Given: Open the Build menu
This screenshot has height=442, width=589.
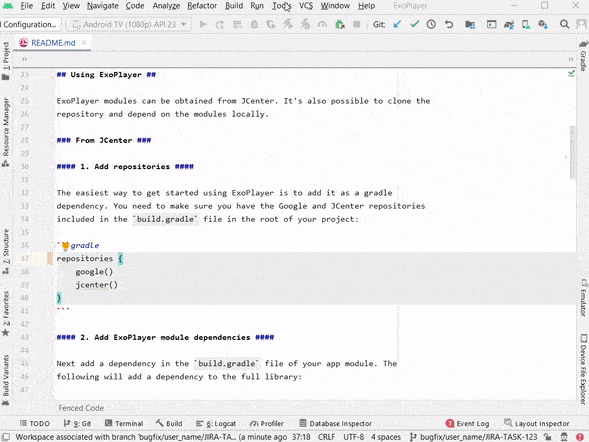Looking at the screenshot, I should (x=234, y=6).
